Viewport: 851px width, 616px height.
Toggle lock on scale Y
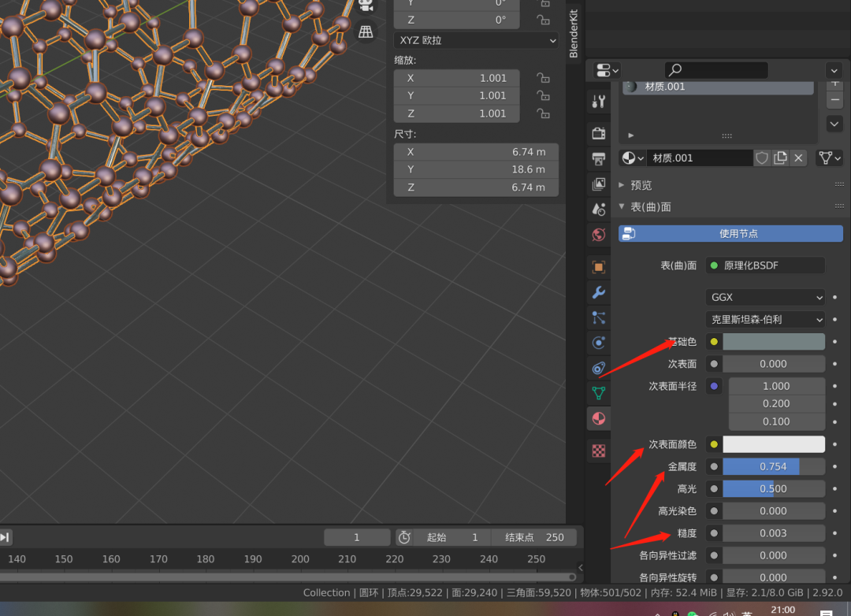(x=543, y=95)
